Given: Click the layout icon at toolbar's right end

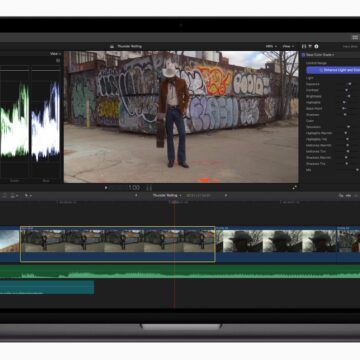Looking at the screenshot, I should point(355,37).
